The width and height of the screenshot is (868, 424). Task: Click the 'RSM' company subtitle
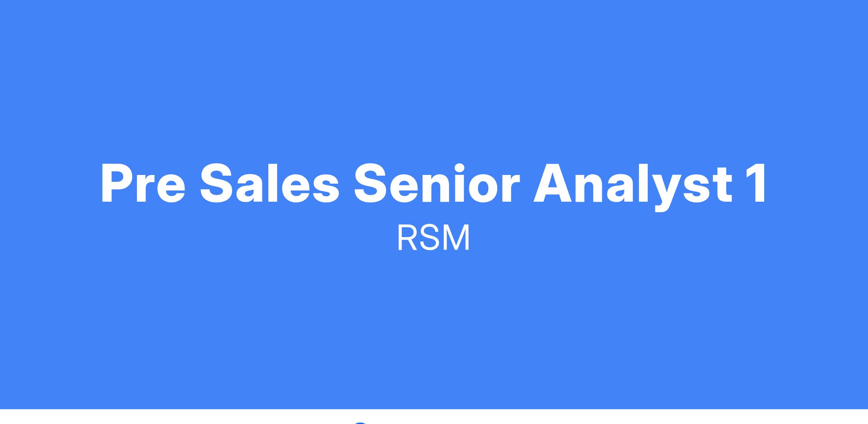(434, 237)
